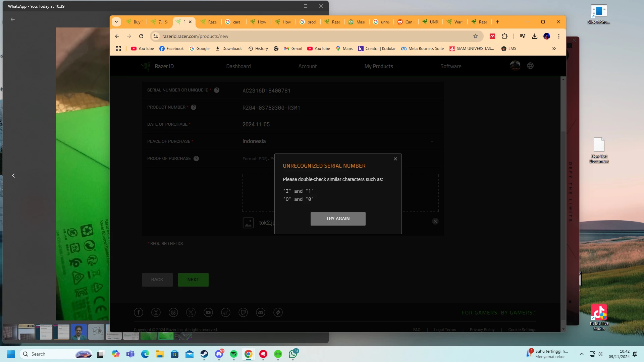
Task: Click the product number help icon
Action: coord(194,107)
